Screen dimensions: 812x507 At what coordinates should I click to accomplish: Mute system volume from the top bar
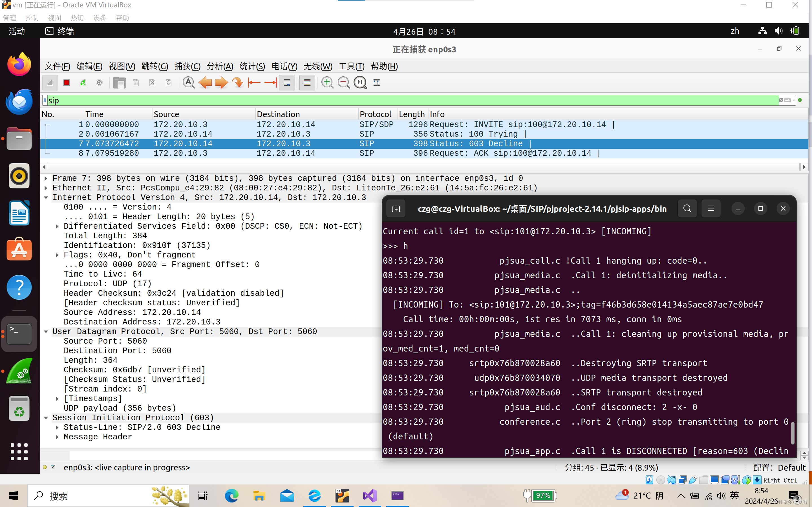pos(779,31)
